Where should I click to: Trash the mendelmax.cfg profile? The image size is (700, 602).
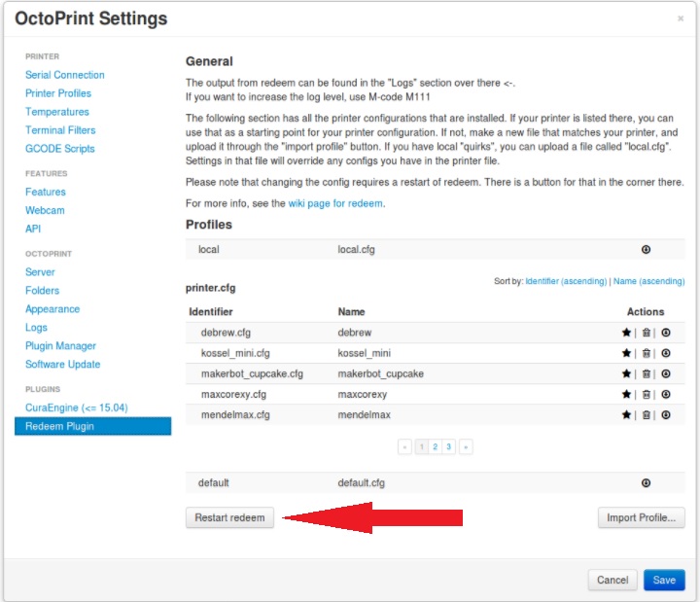646,415
